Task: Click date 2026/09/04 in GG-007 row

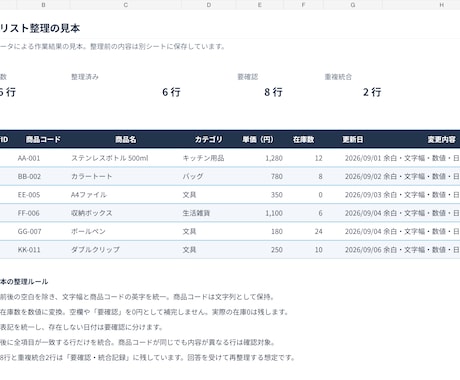Action: click(x=363, y=231)
